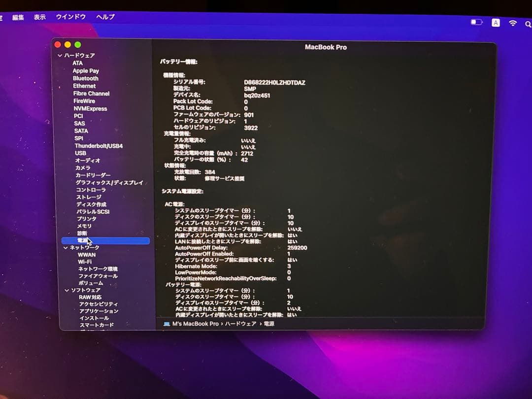This screenshot has height=399, width=532.
Task: Select Bluetooth in the hardware list
Action: pyautogui.click(x=86, y=78)
